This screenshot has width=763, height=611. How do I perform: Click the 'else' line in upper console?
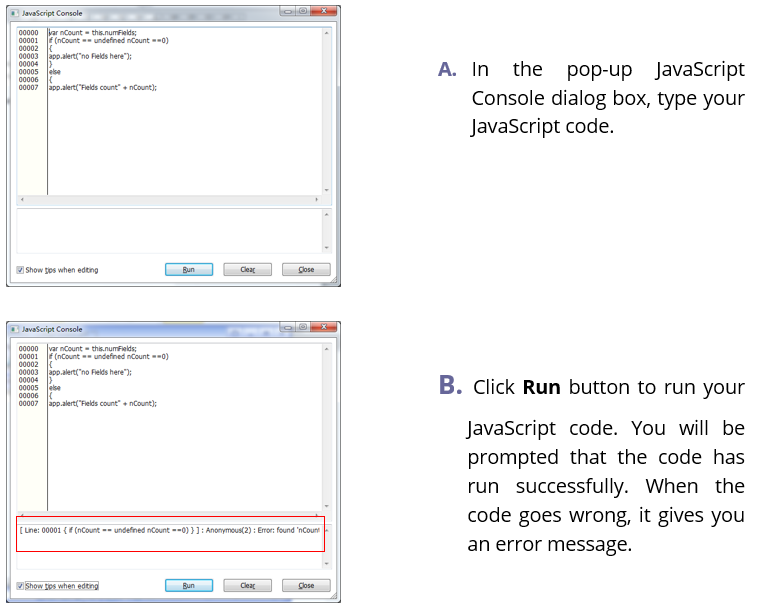54,72
